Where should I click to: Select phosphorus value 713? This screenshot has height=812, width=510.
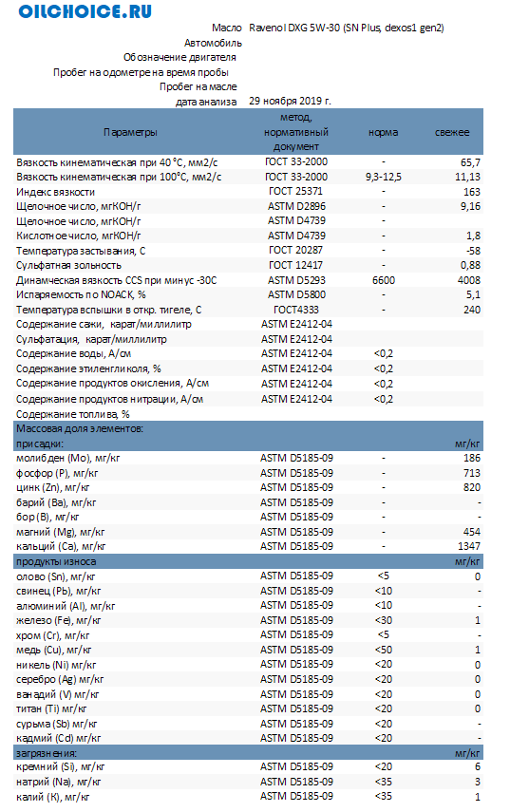coord(472,473)
